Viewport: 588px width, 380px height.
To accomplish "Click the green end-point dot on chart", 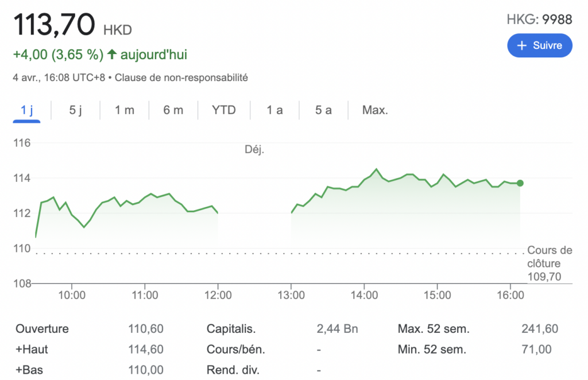I will click(x=520, y=183).
